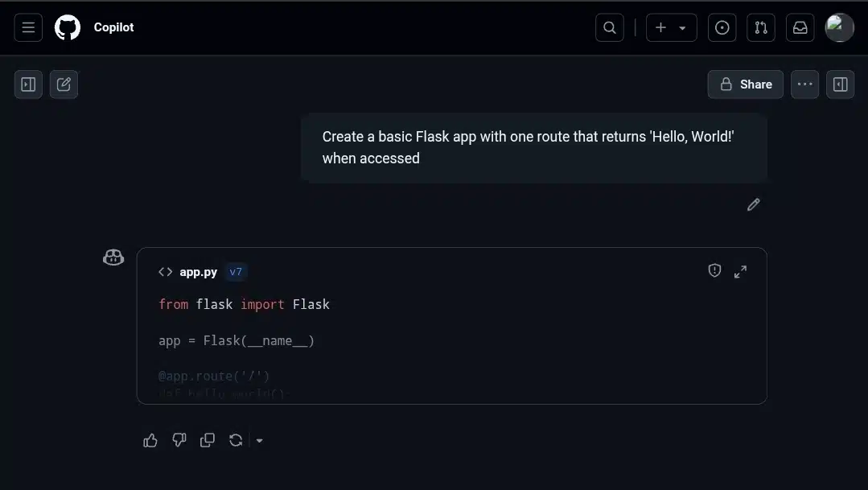The image size is (868, 490).
Task: Click the plus create new button
Action: (x=661, y=27)
